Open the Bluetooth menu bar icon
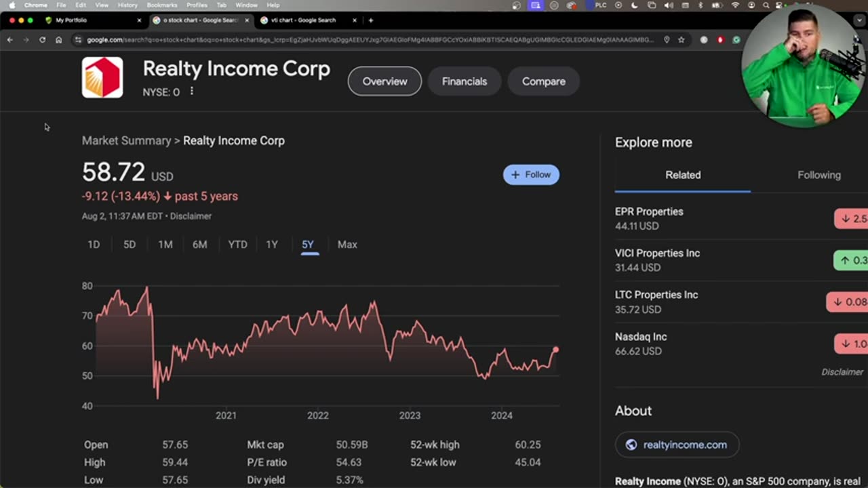Screen dimensions: 868x488 (x=701, y=5)
